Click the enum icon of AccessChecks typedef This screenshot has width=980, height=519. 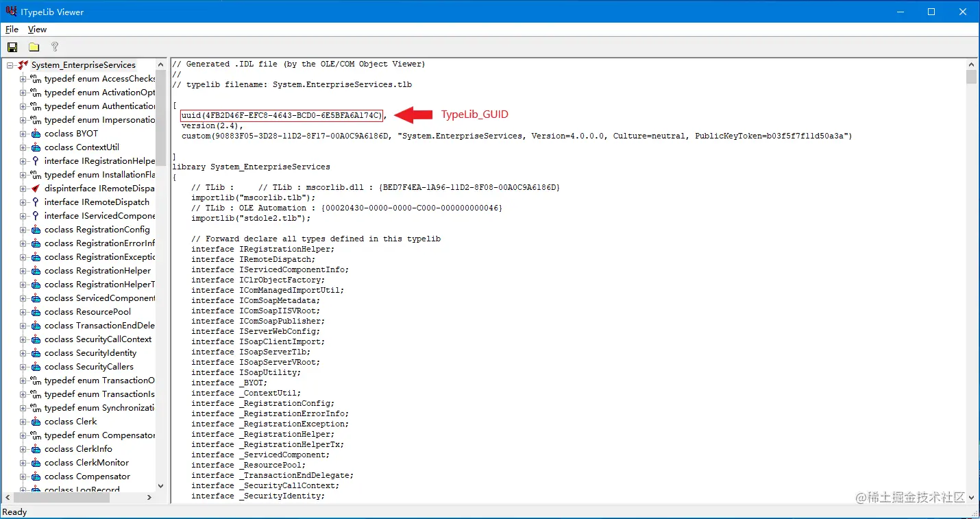(x=36, y=79)
